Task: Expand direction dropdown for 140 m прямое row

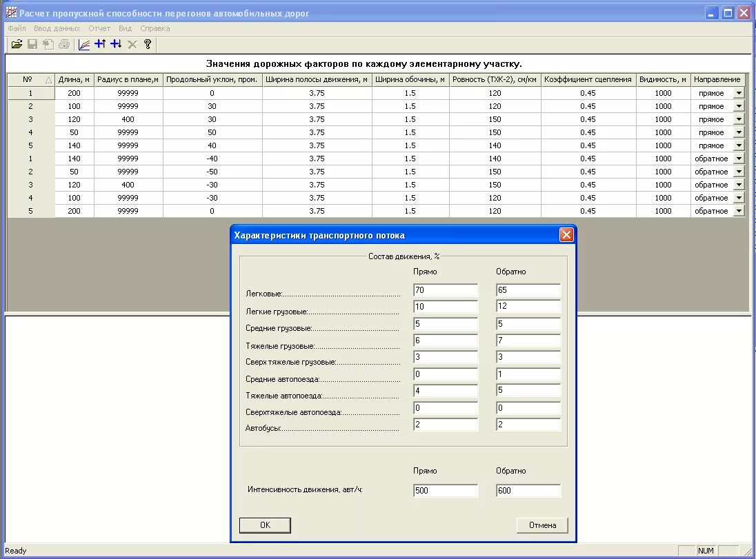Action: (x=739, y=145)
